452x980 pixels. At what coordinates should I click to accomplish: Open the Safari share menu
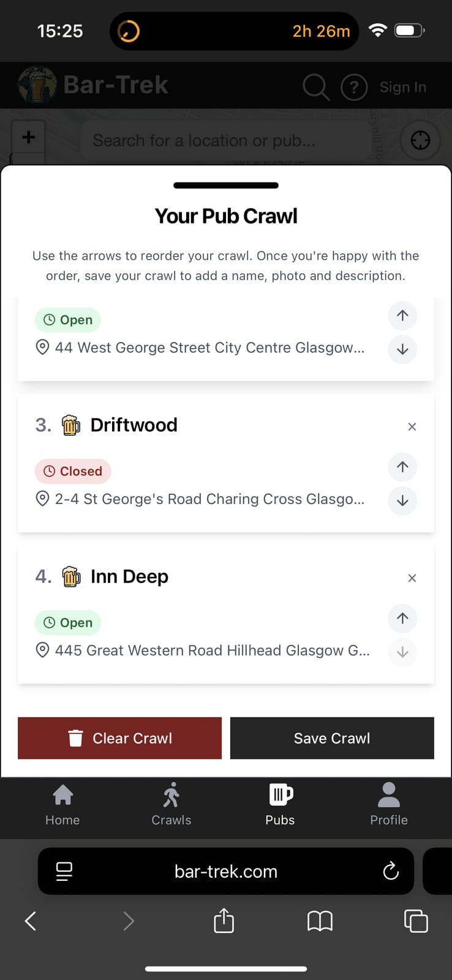pos(224,921)
